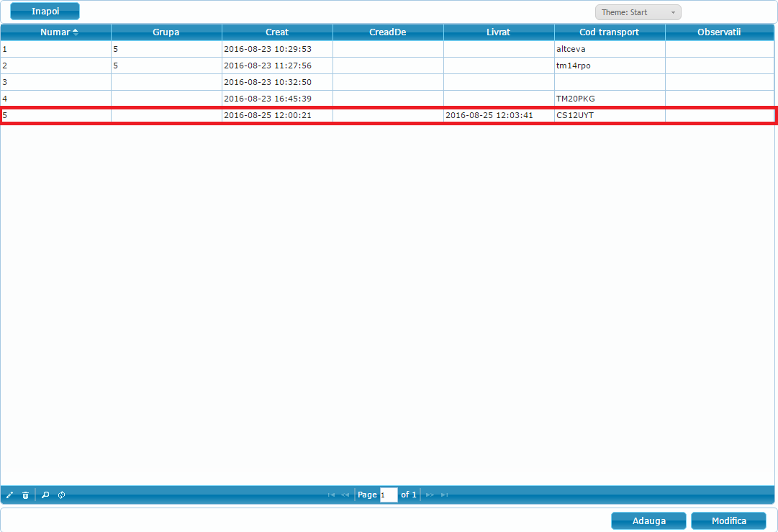
Task: Click the Page number input field
Action: [389, 495]
